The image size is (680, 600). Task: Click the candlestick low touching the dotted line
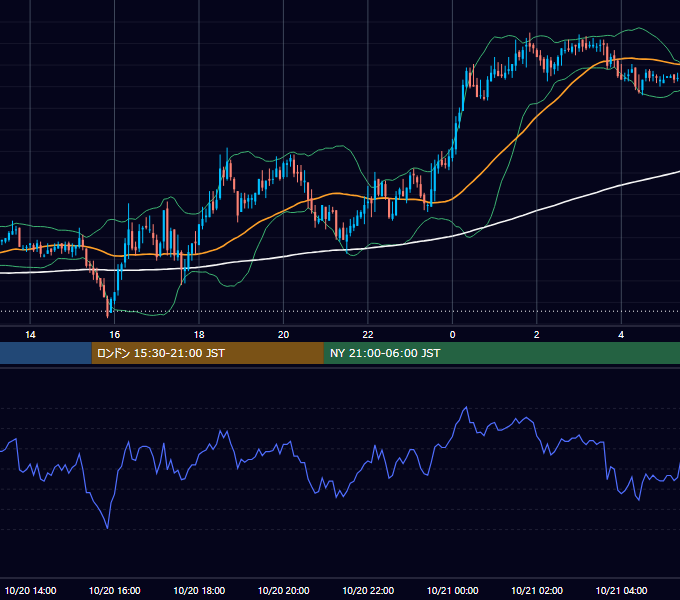(x=108, y=309)
